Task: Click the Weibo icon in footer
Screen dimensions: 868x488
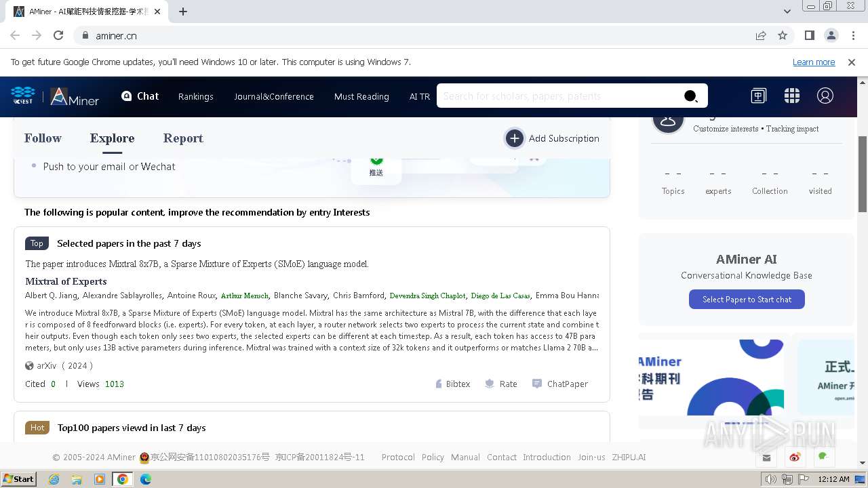Action: click(795, 457)
